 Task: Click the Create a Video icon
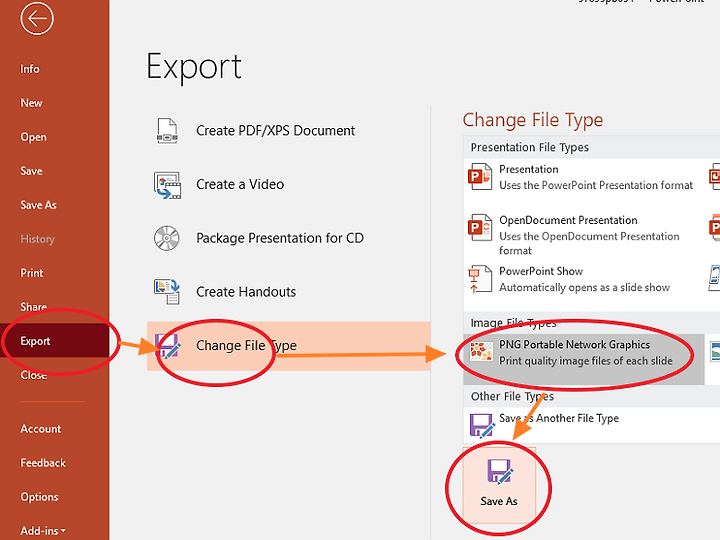point(167,185)
